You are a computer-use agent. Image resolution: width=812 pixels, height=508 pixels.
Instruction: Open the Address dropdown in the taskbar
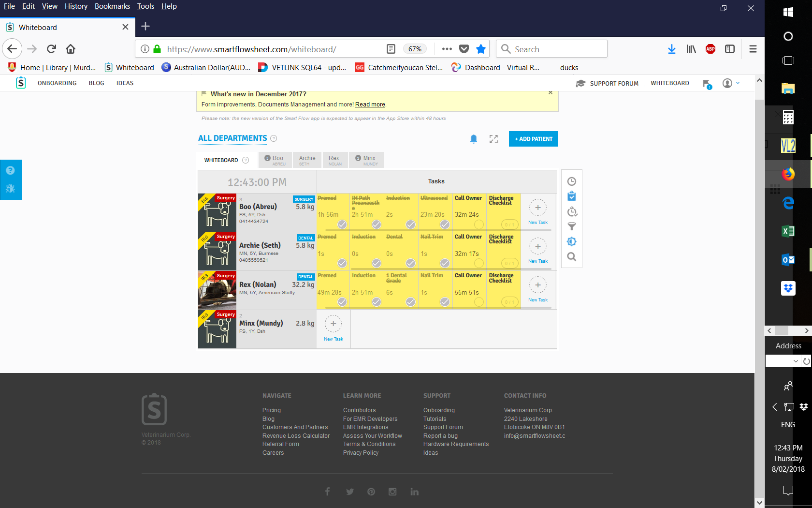[795, 361]
